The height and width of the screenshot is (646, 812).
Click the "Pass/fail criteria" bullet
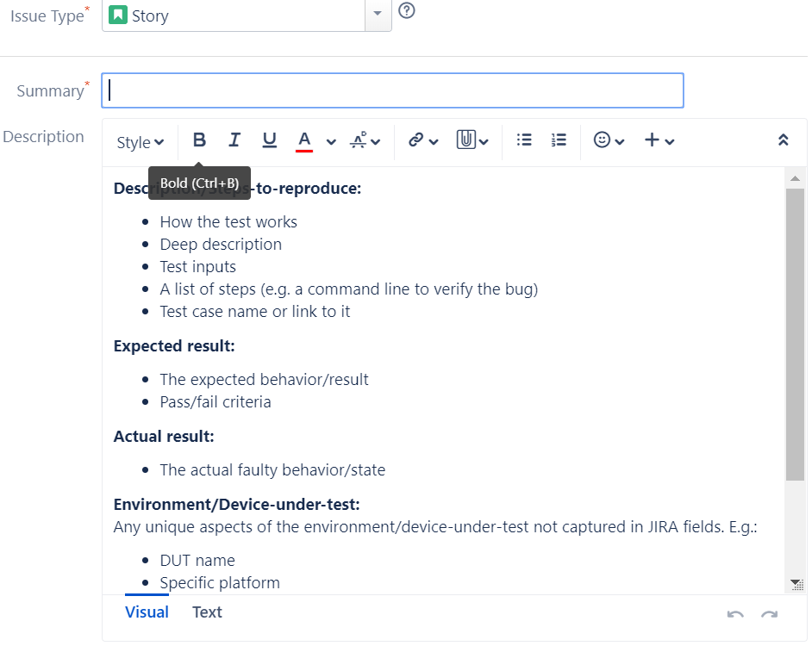tap(215, 402)
